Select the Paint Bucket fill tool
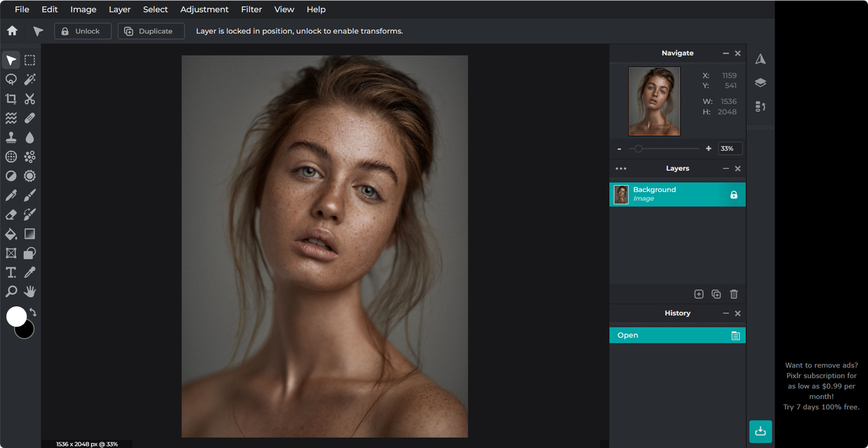The width and height of the screenshot is (868, 448). pos(11,234)
